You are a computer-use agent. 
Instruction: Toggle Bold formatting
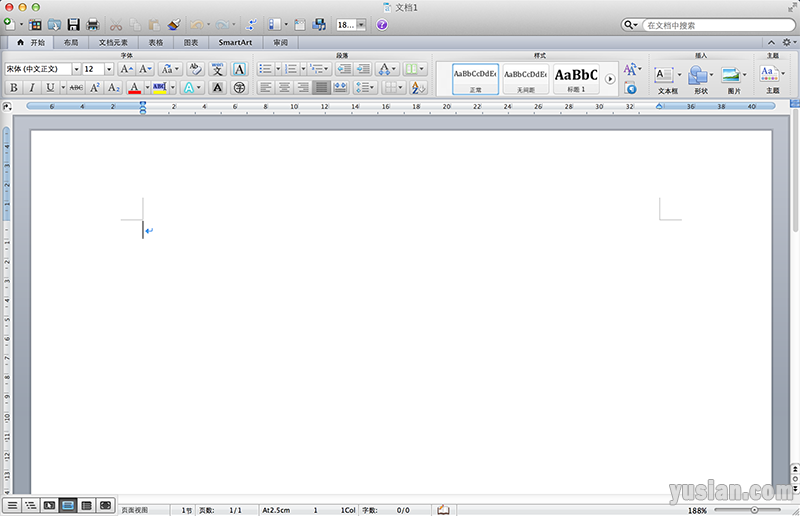pyautogui.click(x=14, y=88)
